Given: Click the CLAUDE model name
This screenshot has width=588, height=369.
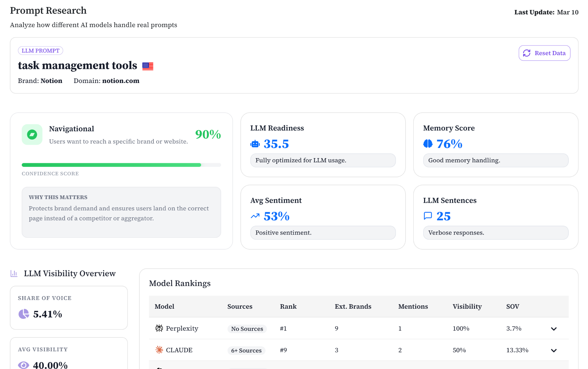Looking at the screenshot, I should tap(179, 350).
